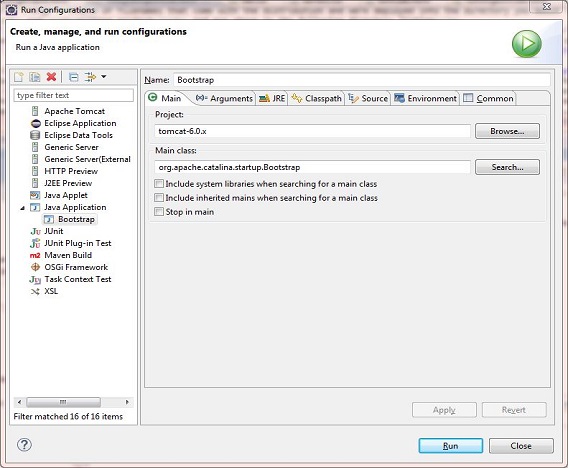Collapse the Java Application tree node
This screenshot has height=468, width=568.
pyautogui.click(x=22, y=208)
